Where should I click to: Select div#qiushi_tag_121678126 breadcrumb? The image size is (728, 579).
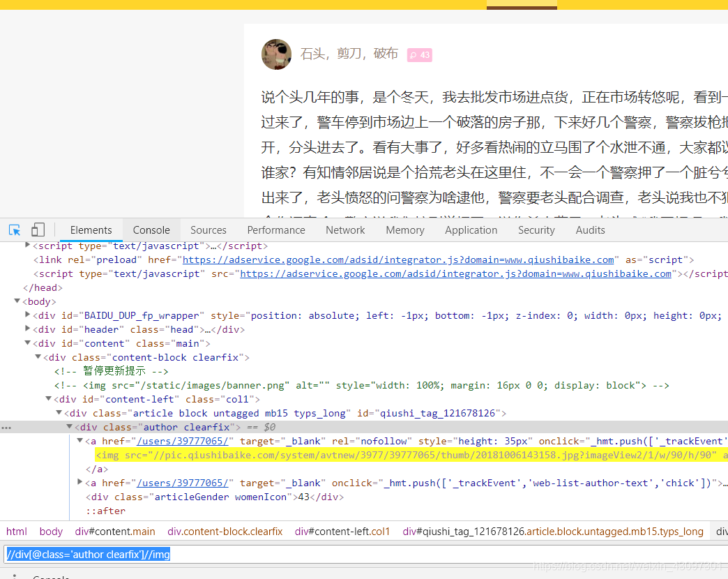pyautogui.click(x=553, y=531)
